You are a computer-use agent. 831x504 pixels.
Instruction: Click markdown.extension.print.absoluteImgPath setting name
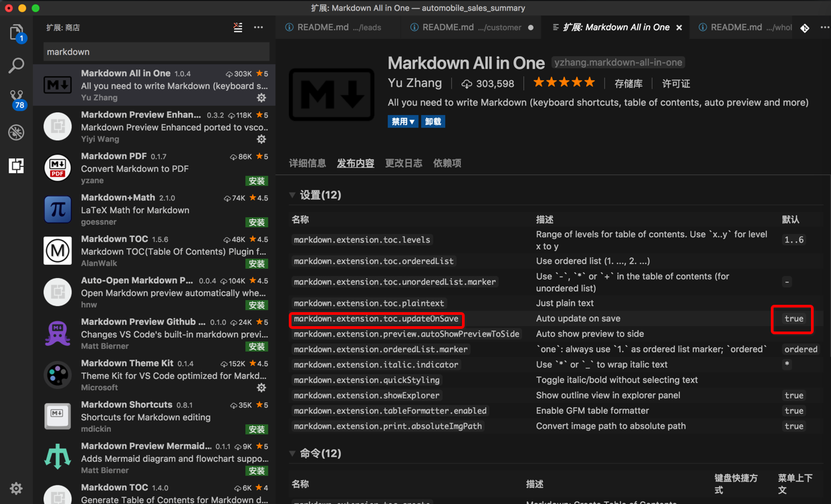point(388,426)
